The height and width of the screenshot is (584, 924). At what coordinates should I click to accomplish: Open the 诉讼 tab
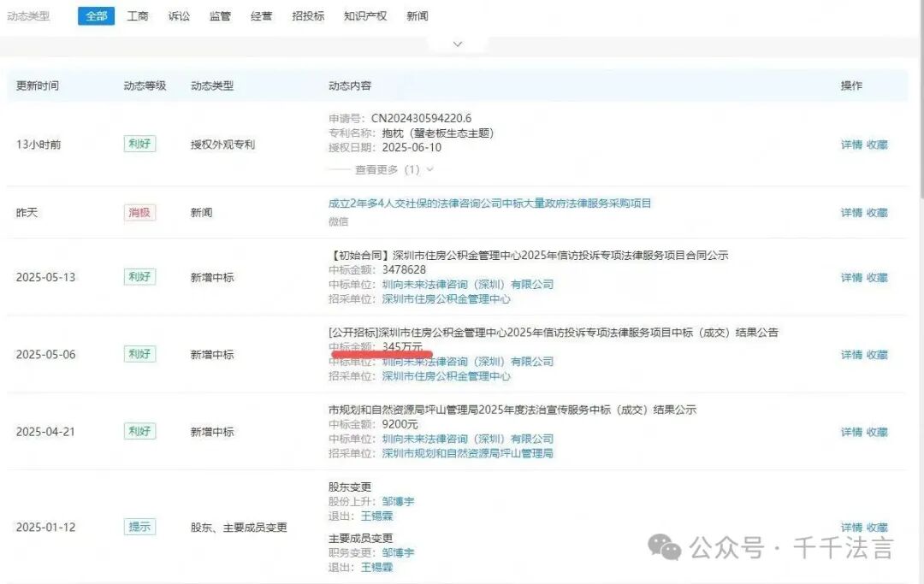pyautogui.click(x=179, y=16)
